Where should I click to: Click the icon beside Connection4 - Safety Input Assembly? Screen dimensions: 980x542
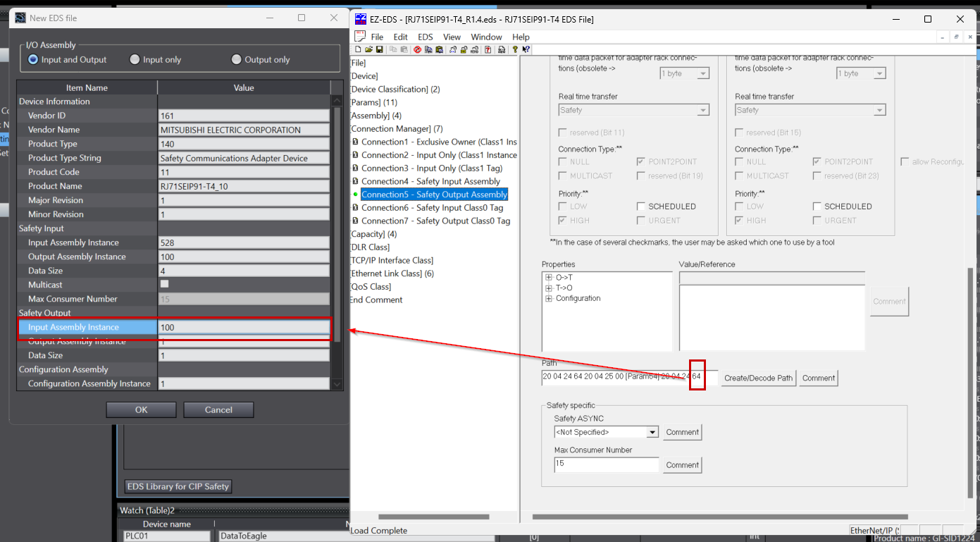[x=356, y=181]
